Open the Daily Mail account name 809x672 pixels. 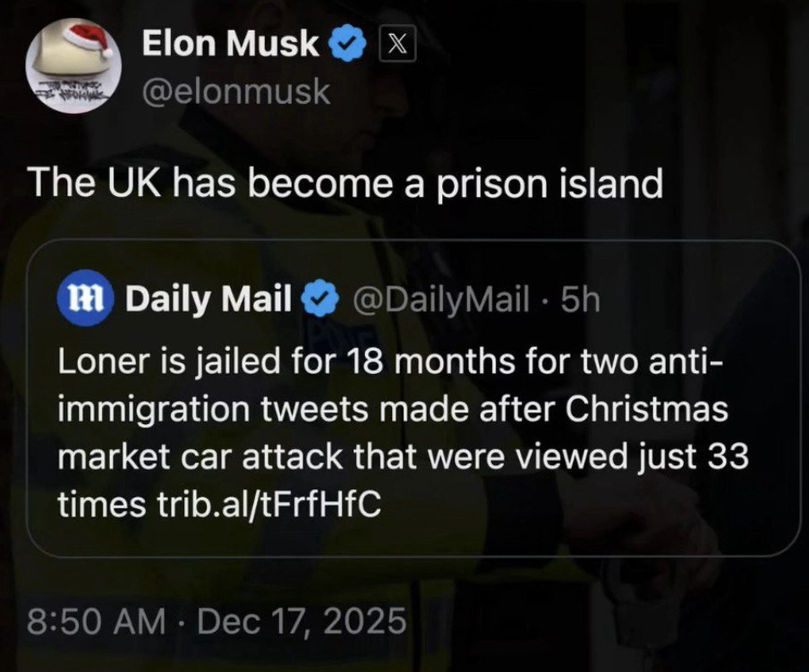pyautogui.click(x=208, y=300)
